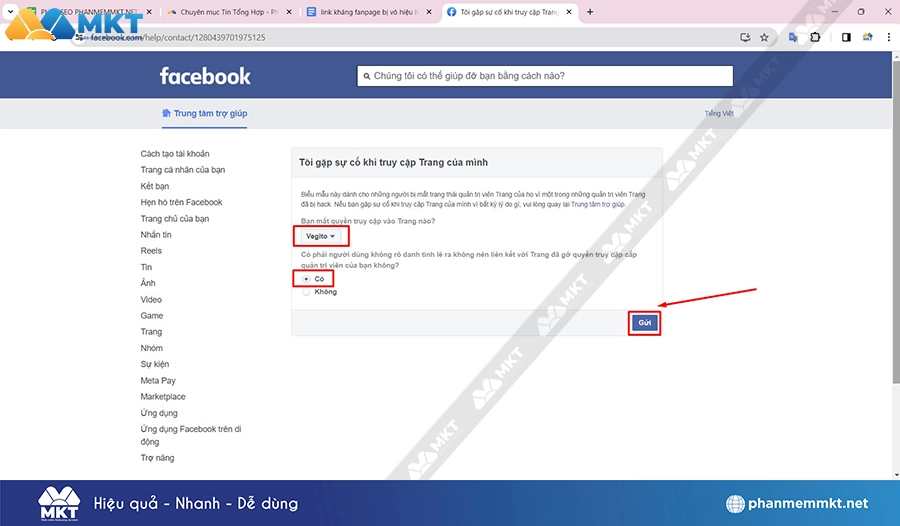The width and height of the screenshot is (900, 526).
Task: Open the tab search chevron
Action: point(10,11)
